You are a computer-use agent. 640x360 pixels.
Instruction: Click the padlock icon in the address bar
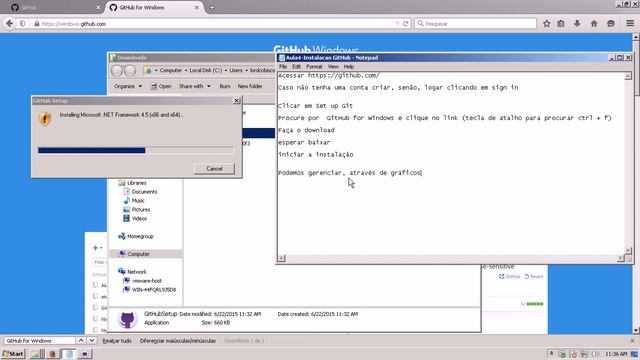(x=37, y=24)
